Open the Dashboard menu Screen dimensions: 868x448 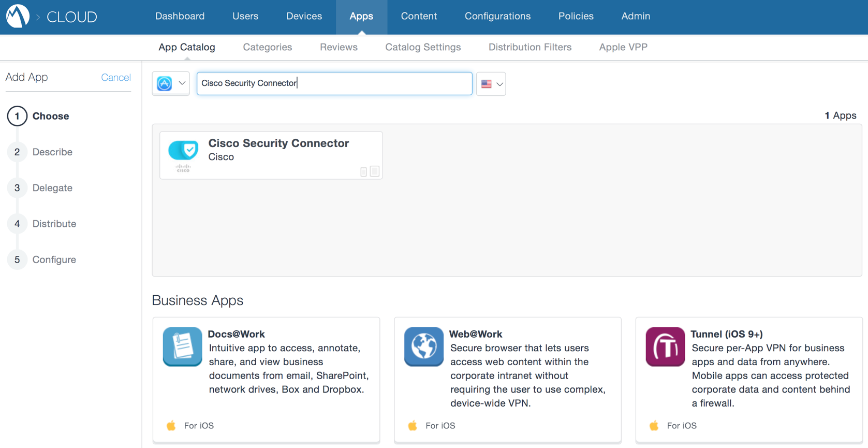pos(180,16)
